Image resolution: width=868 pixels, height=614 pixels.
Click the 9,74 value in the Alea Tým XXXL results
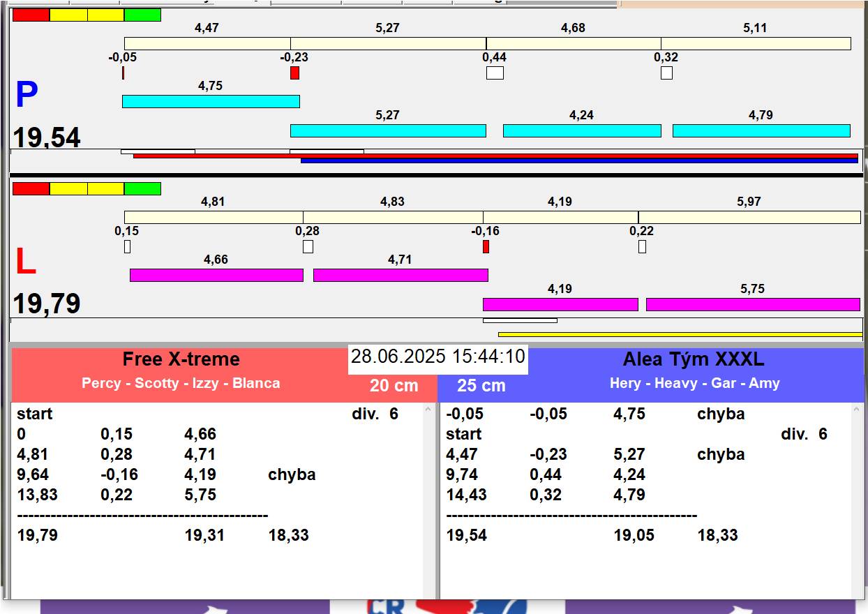(462, 474)
